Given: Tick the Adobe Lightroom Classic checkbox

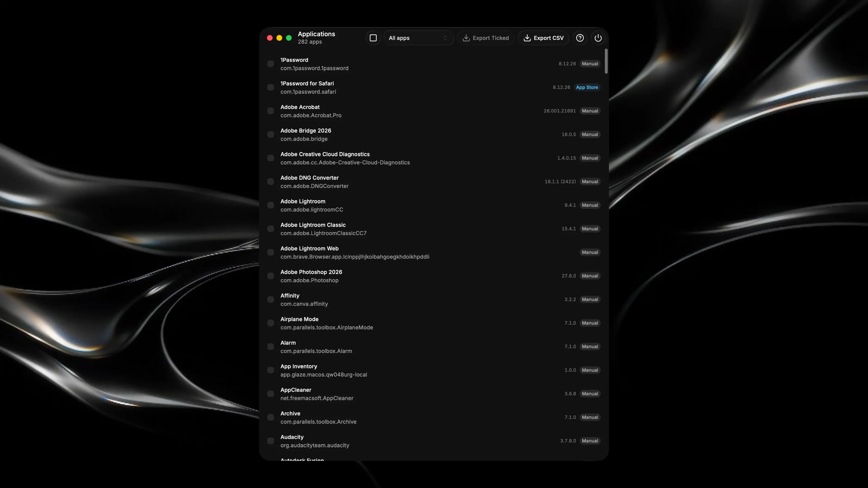Looking at the screenshot, I should pos(271,229).
